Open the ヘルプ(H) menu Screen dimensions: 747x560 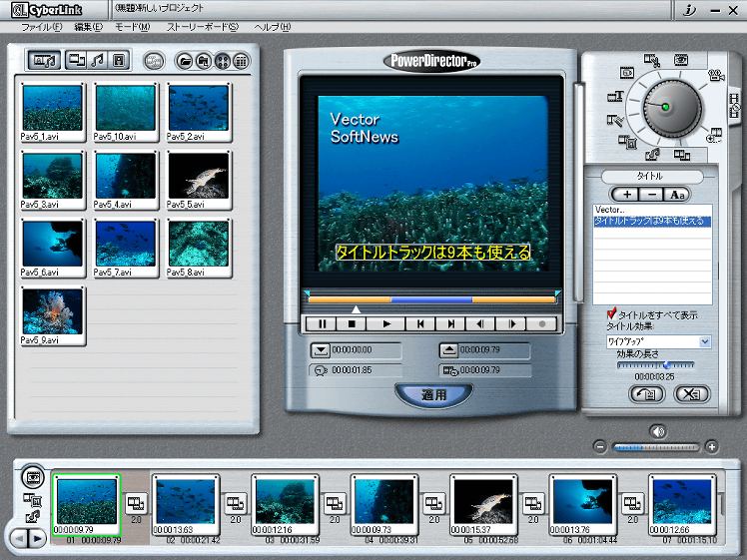(272, 27)
